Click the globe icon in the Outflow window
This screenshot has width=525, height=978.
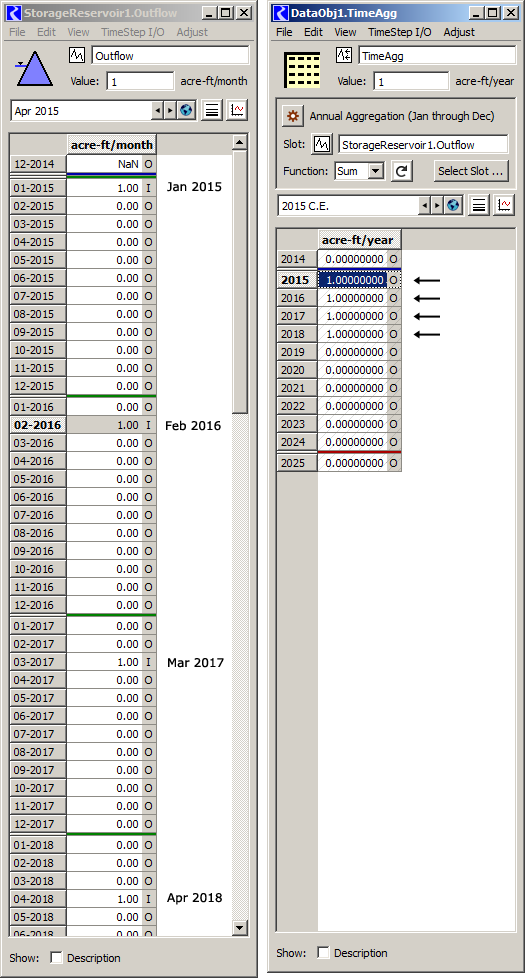[186, 110]
